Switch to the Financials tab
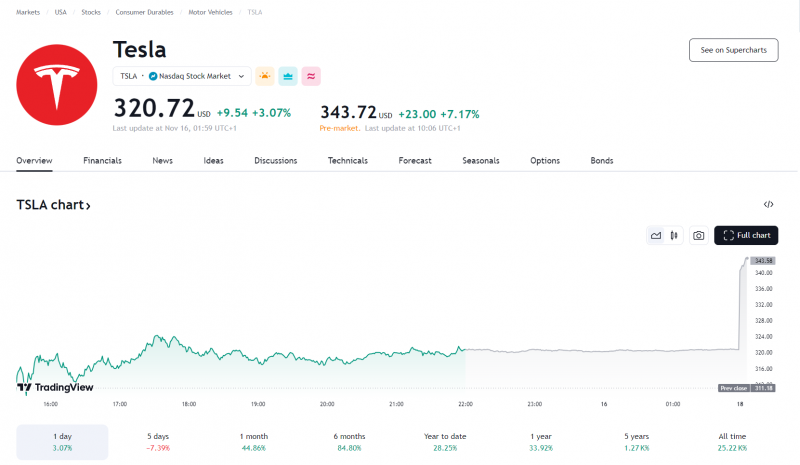This screenshot has width=800, height=465. (x=102, y=160)
